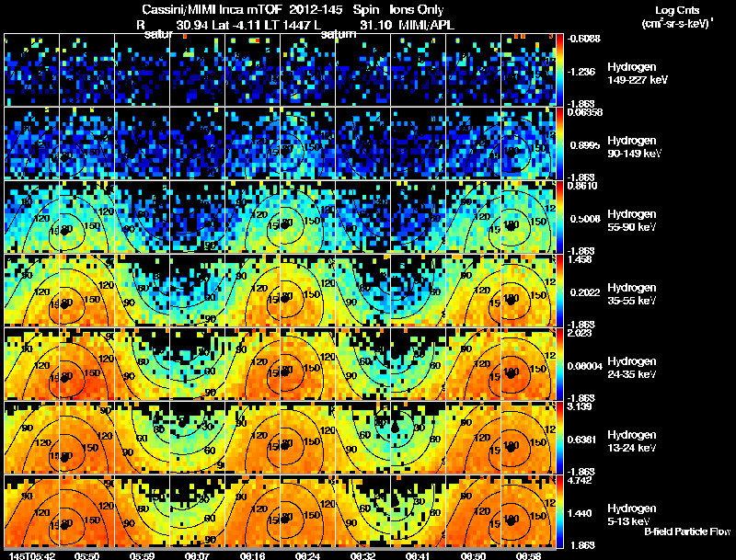Image resolution: width=736 pixels, height=560 pixels.
Task: Select the 06:58 time tick label
Action: [528, 555]
